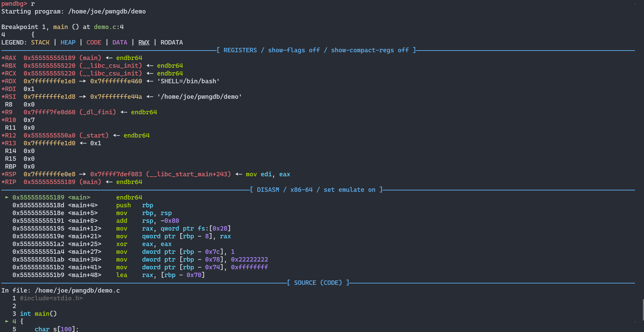The image size is (644, 332).
Task: Click the SOURCE (CODE) section header
Action: tap(318, 283)
